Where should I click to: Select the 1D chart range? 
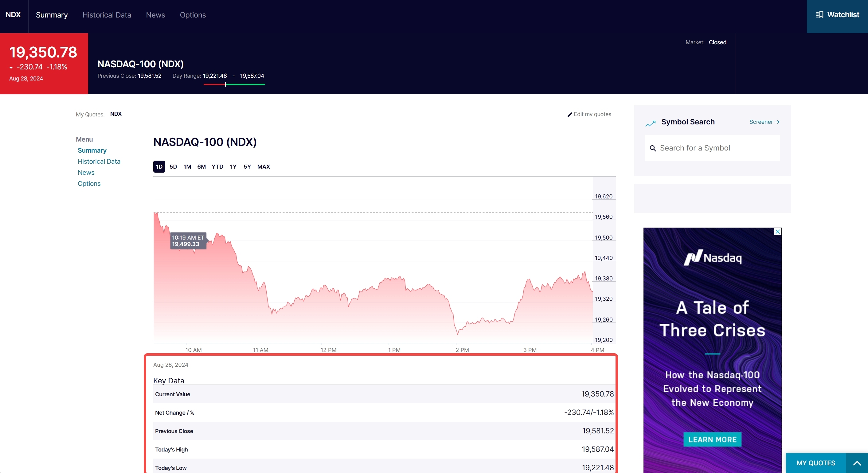[159, 167]
